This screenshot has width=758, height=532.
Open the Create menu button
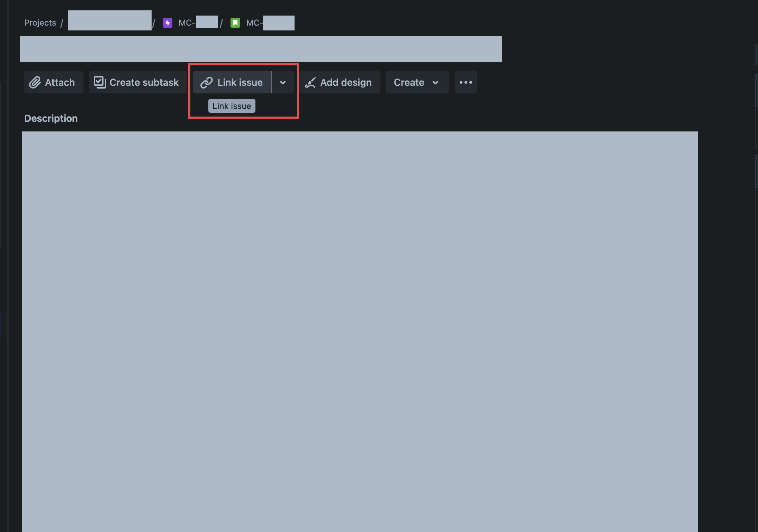409,82
